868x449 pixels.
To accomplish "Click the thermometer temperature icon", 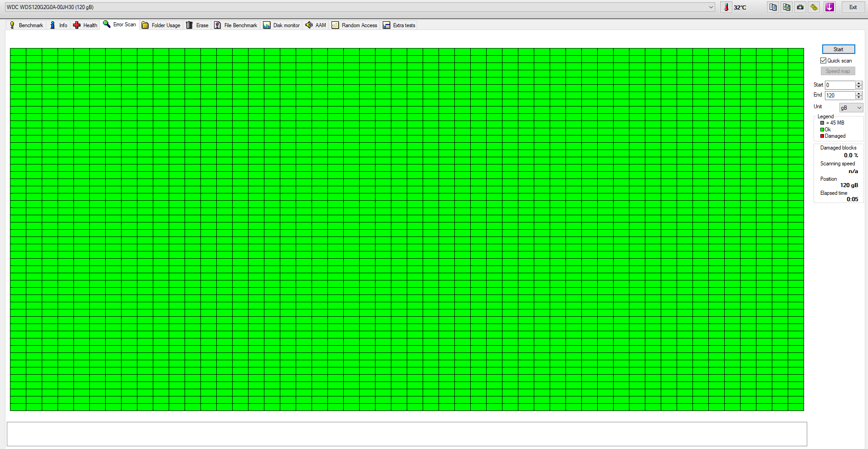I will [x=726, y=7].
